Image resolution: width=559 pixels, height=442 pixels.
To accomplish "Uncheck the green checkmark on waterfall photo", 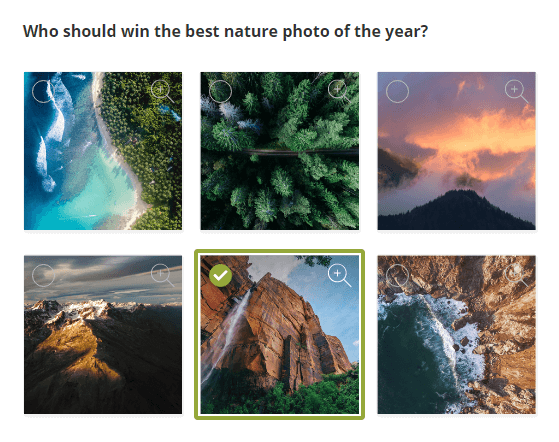I will [220, 275].
